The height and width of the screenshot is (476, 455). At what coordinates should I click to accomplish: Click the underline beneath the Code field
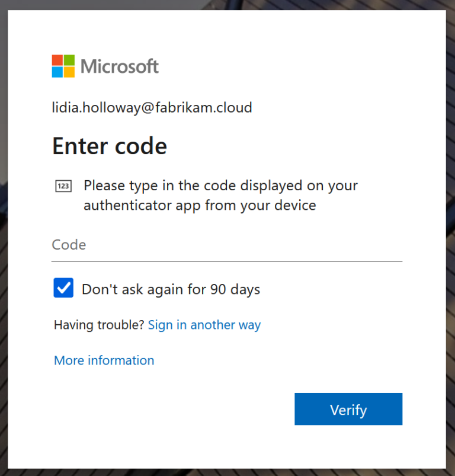(226, 261)
